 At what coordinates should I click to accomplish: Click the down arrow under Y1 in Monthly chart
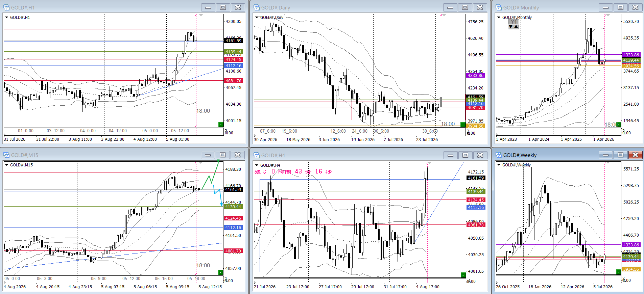tap(511, 27)
